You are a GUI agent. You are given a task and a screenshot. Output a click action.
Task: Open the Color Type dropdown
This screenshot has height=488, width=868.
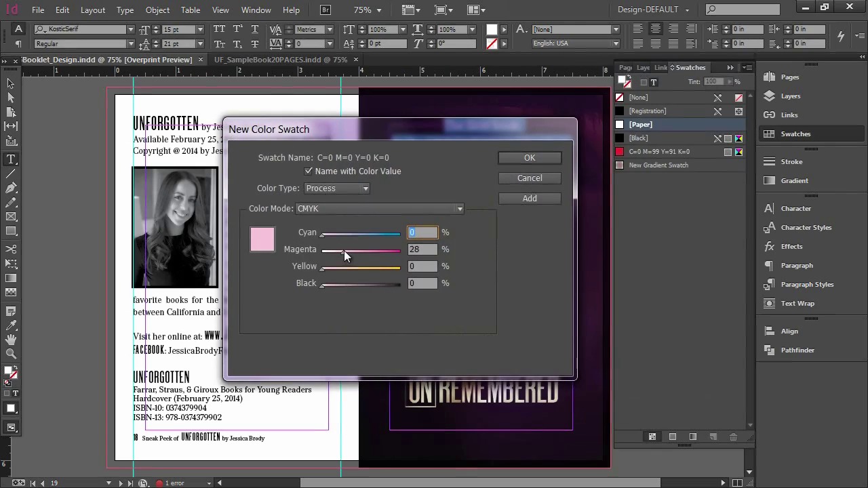coord(337,188)
